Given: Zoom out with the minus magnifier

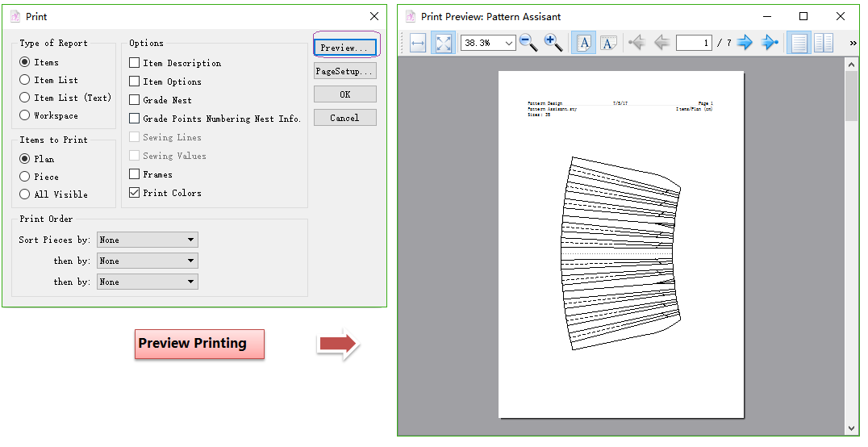Looking at the screenshot, I should click(528, 43).
